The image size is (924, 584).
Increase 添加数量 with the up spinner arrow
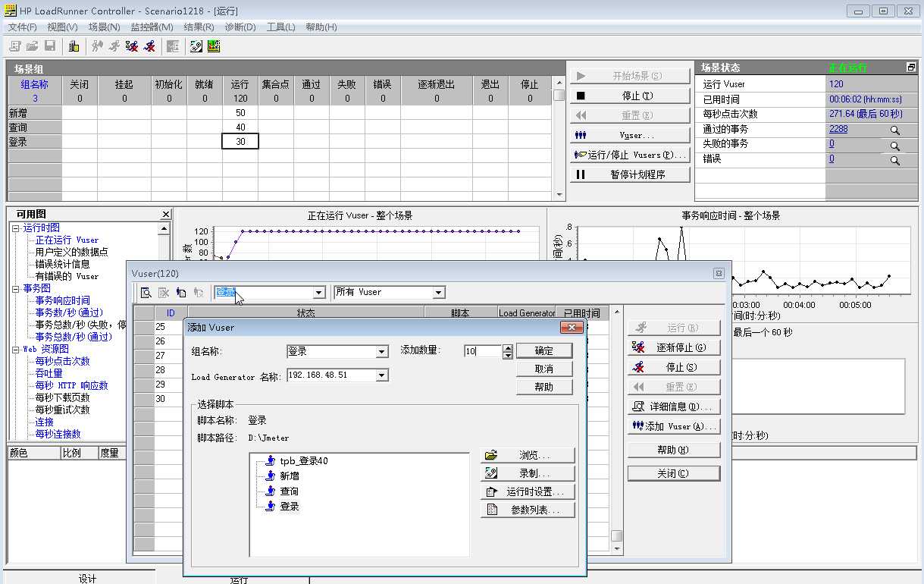tap(508, 348)
